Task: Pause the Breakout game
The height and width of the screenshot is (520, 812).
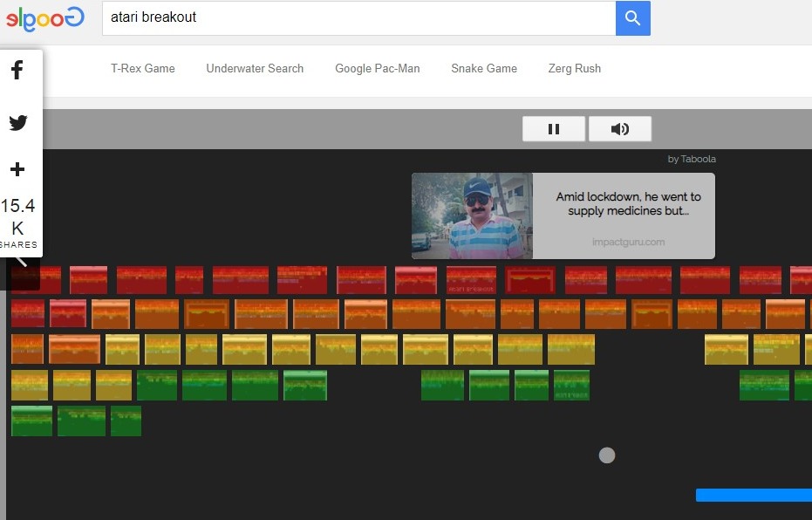Action: coord(553,129)
